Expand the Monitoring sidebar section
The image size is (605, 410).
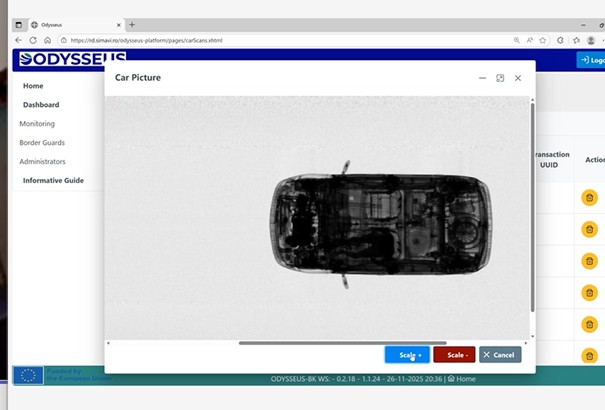37,124
